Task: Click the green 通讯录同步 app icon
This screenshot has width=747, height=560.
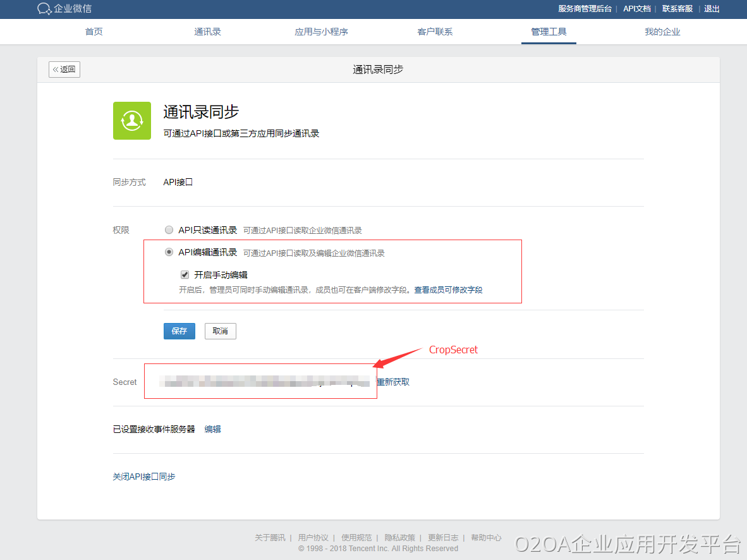Action: tap(131, 121)
